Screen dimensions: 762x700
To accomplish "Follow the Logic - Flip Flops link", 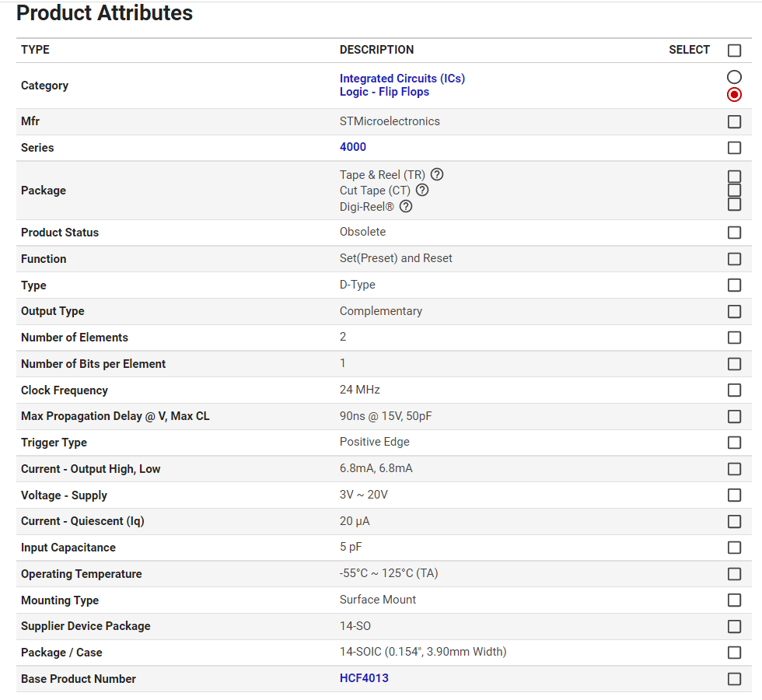I will pos(384,92).
